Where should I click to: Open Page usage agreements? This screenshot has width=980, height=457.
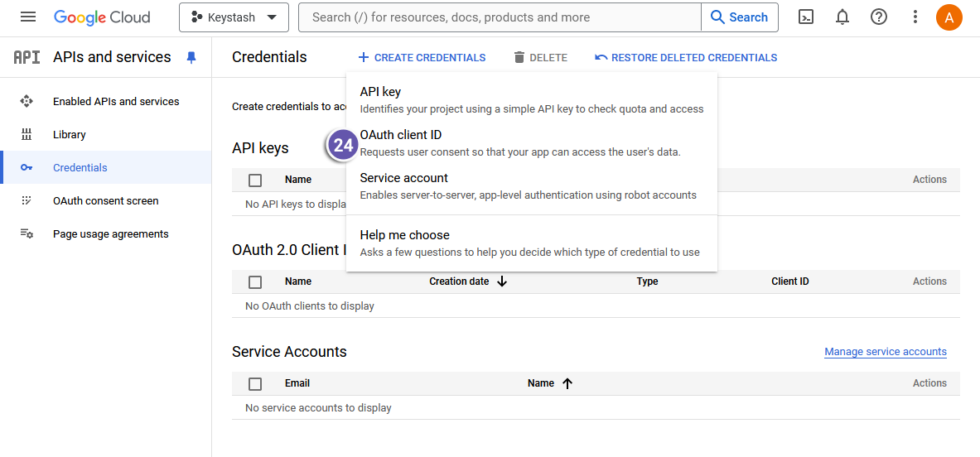(106, 234)
